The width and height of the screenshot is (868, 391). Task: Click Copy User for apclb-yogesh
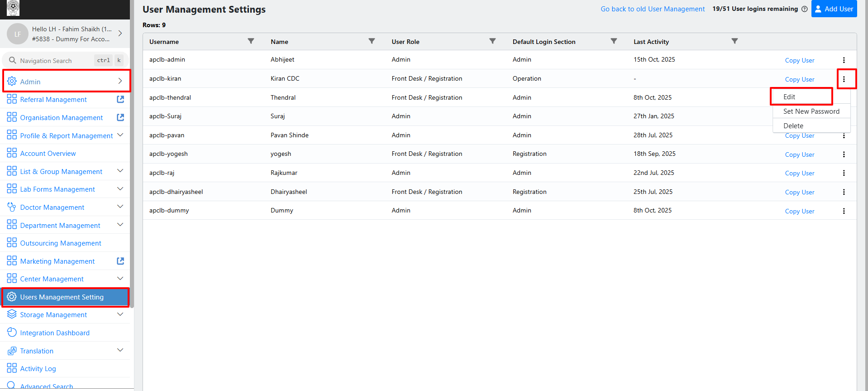tap(799, 154)
